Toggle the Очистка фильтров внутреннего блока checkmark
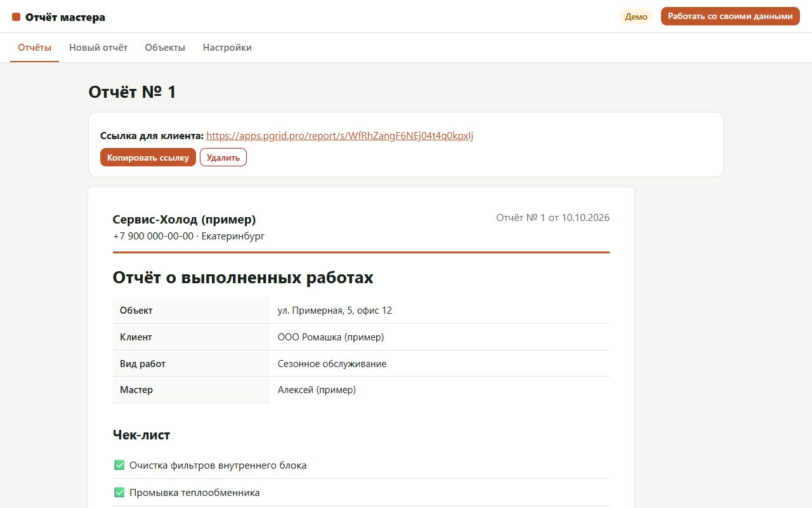Screen dimensions: 812x508 click(x=119, y=465)
